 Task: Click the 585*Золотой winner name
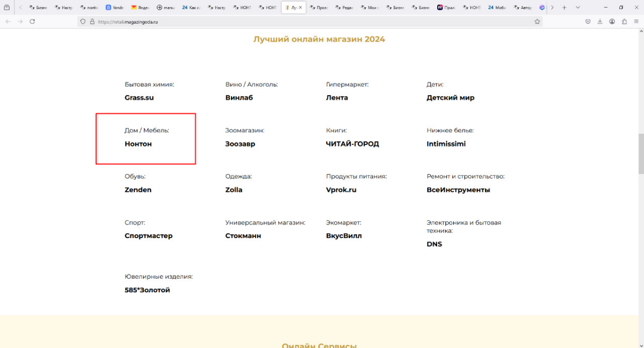[x=147, y=290]
